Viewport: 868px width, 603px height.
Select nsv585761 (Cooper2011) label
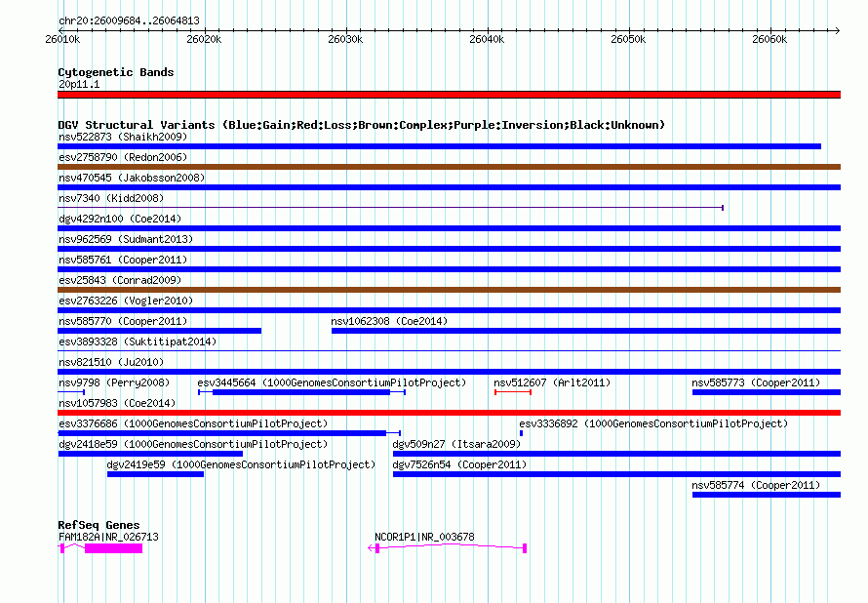pyautogui.click(x=123, y=260)
